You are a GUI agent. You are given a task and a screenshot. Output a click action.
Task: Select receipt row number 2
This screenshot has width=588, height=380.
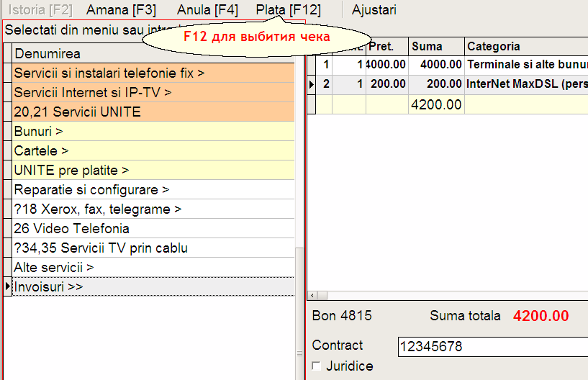[325, 83]
